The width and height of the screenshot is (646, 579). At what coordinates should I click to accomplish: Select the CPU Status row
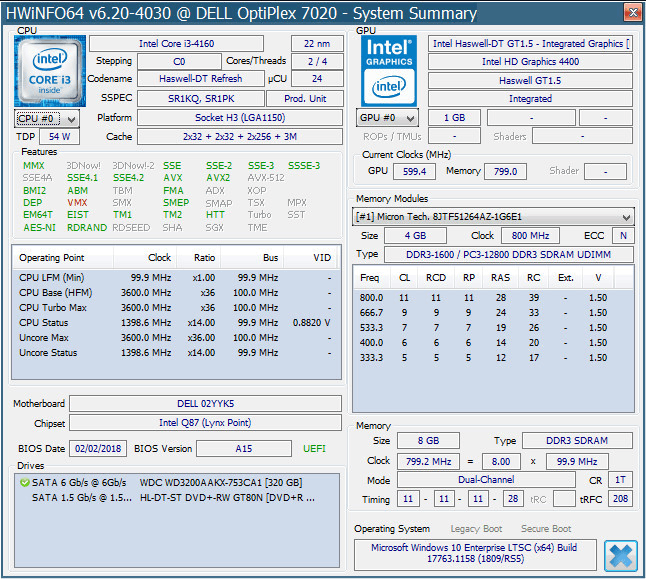(x=176, y=323)
